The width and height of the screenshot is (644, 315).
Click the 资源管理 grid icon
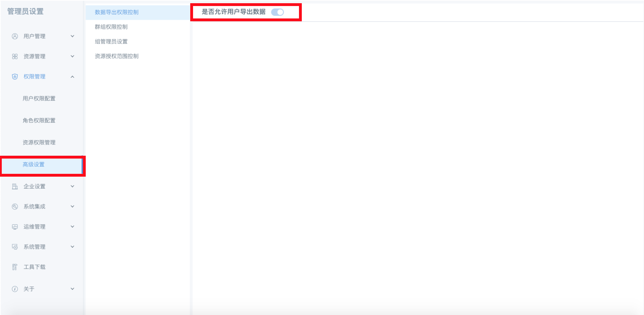15,56
